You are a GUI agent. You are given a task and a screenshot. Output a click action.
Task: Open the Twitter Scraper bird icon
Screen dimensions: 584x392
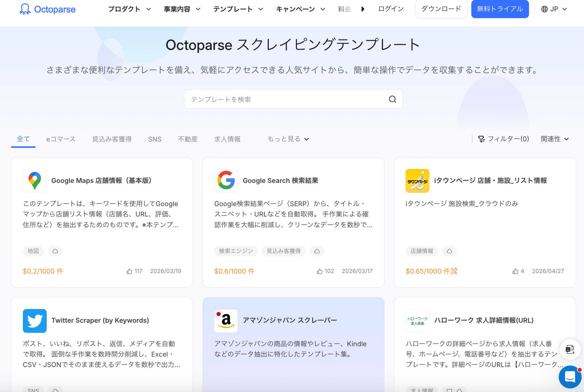point(35,321)
